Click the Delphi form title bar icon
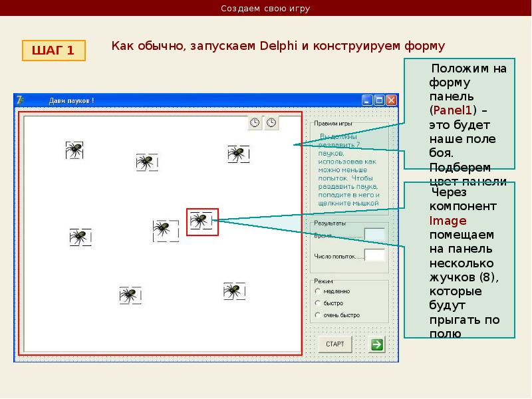This screenshot has height=399, width=532. (21, 100)
